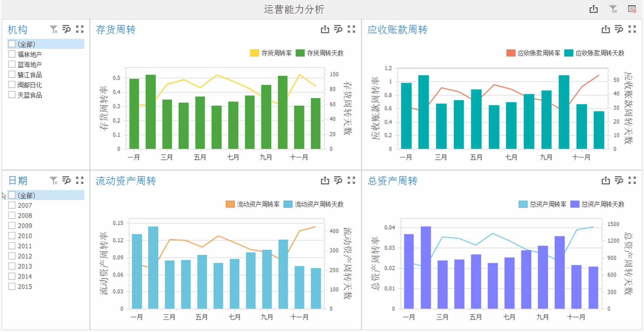This screenshot has height=332, width=644.
Task: Check the 2015 checkbox
Action: coord(12,286)
